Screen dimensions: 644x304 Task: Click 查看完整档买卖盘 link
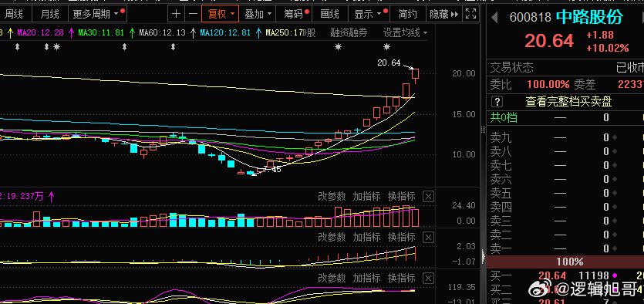tap(569, 102)
